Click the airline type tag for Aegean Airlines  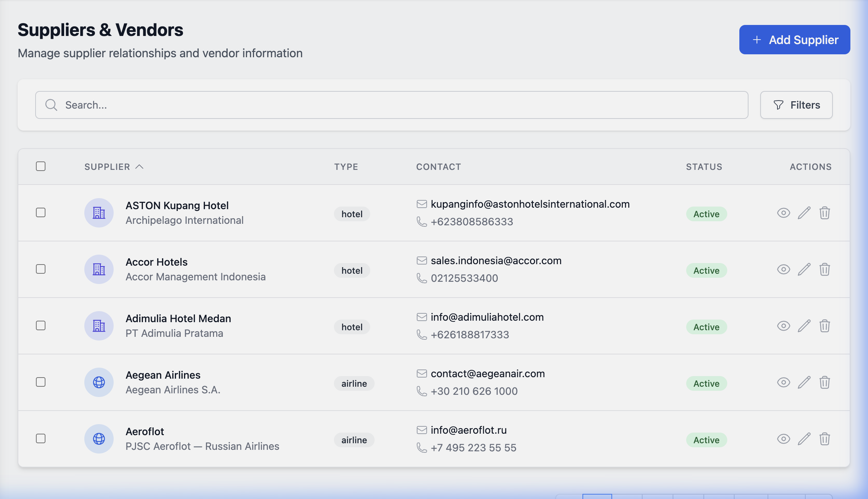[x=354, y=383]
